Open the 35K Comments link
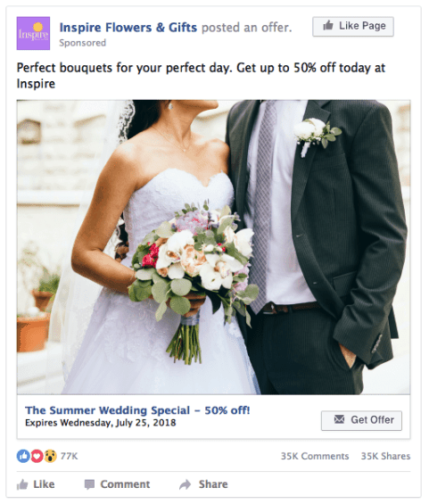This screenshot has width=429, height=504. click(315, 456)
